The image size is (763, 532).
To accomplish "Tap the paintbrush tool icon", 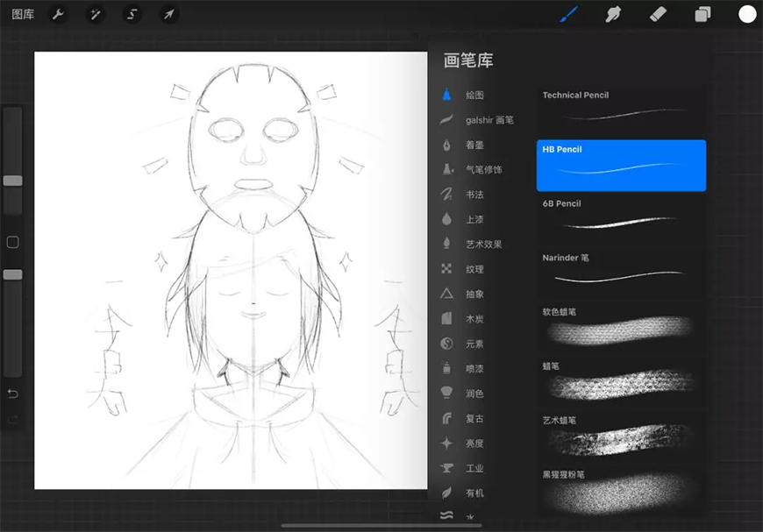I will 569,14.
